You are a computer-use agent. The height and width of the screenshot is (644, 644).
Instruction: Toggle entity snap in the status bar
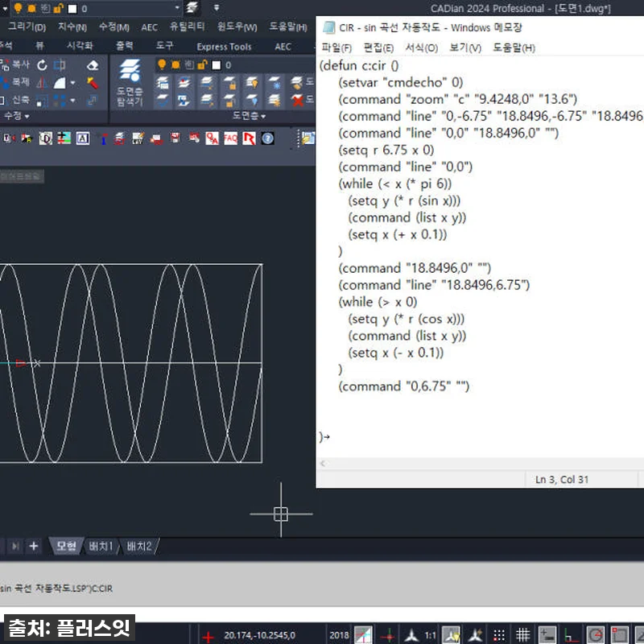[x=619, y=635]
